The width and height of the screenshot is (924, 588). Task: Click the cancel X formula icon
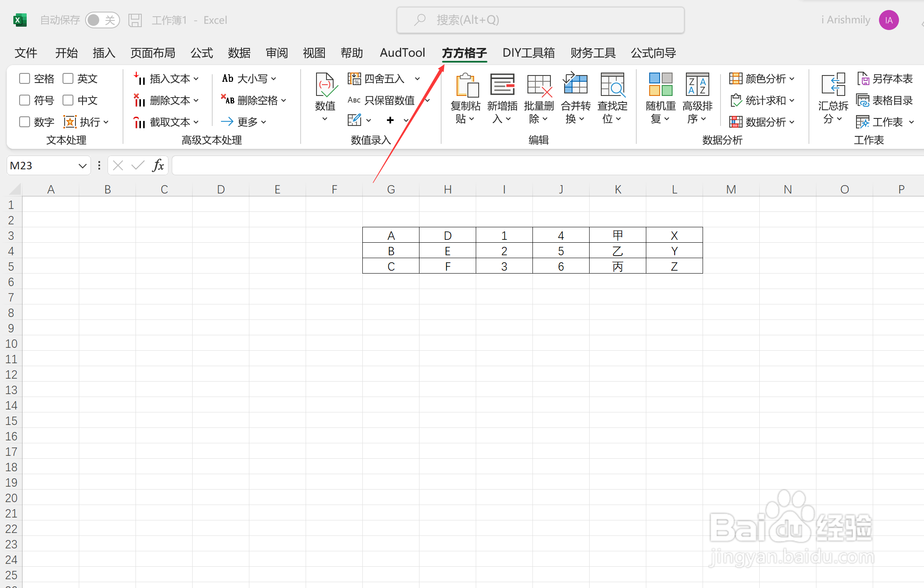pyautogui.click(x=118, y=166)
